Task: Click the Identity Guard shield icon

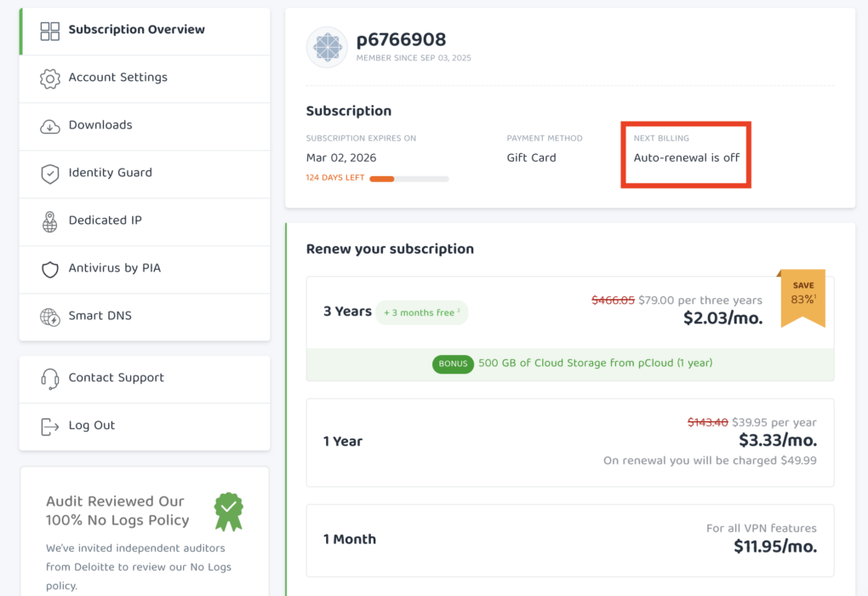Action: click(50, 175)
